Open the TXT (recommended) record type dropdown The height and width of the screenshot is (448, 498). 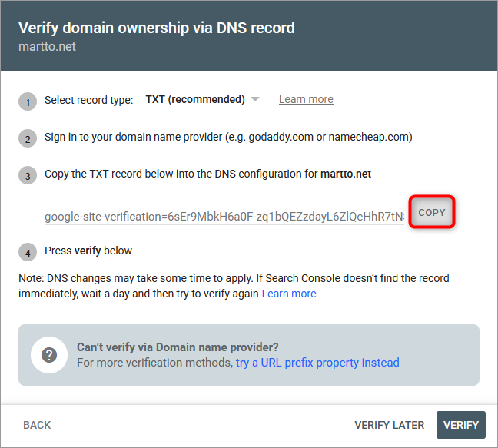click(x=202, y=99)
